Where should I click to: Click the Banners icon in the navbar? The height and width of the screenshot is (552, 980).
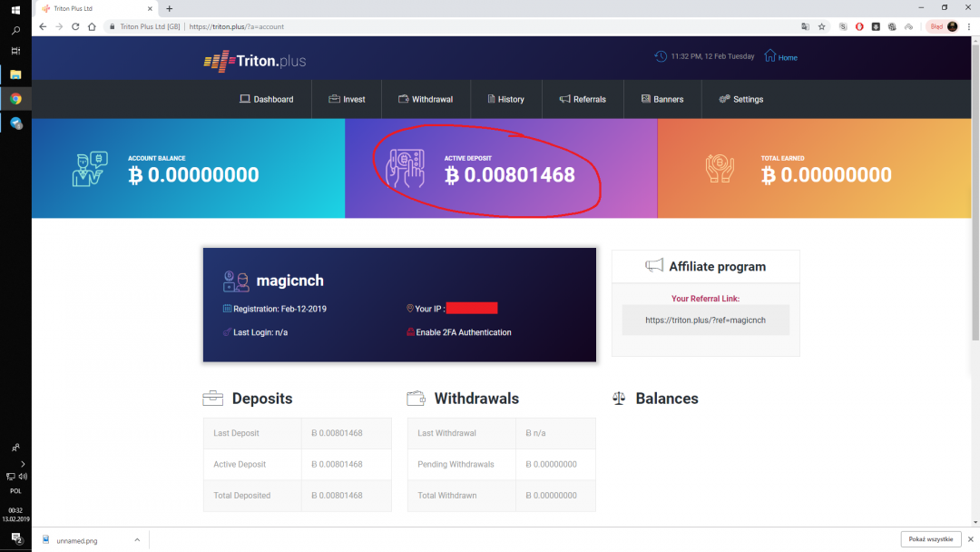point(646,99)
